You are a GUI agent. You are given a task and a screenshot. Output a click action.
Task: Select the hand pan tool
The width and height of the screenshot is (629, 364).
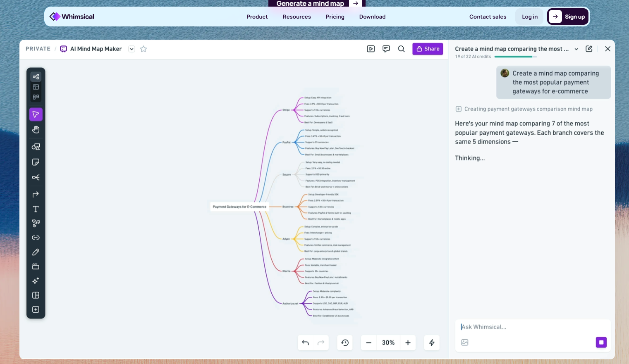36,130
